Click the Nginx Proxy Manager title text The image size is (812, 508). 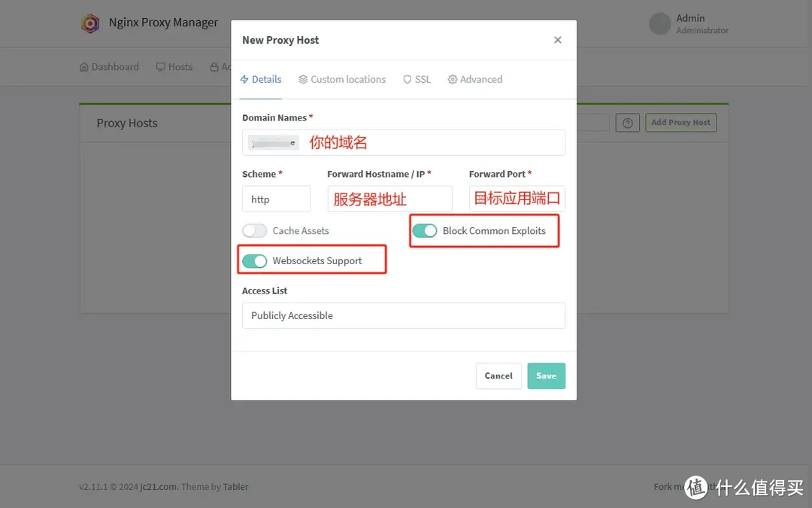(x=164, y=23)
